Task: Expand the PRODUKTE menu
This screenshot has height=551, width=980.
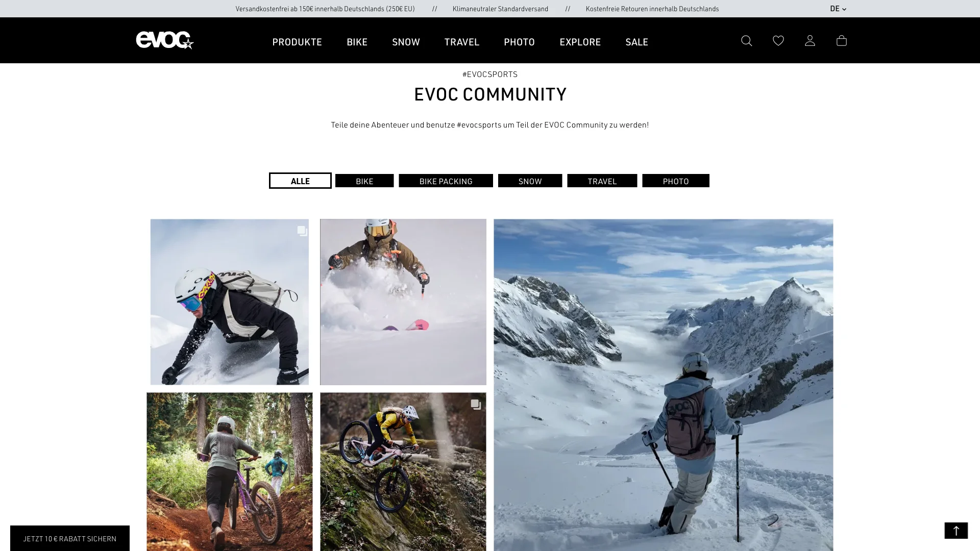Action: click(x=297, y=42)
